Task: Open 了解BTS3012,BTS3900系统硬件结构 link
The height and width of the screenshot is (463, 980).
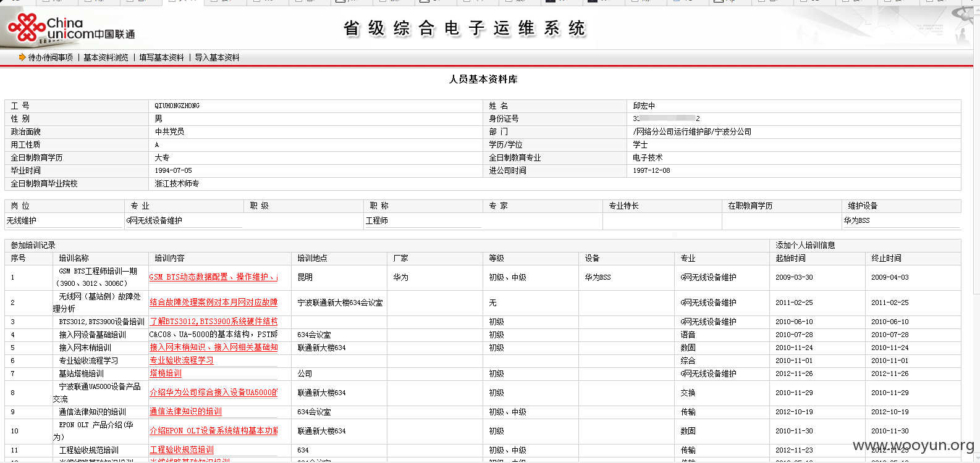Action: [213, 322]
